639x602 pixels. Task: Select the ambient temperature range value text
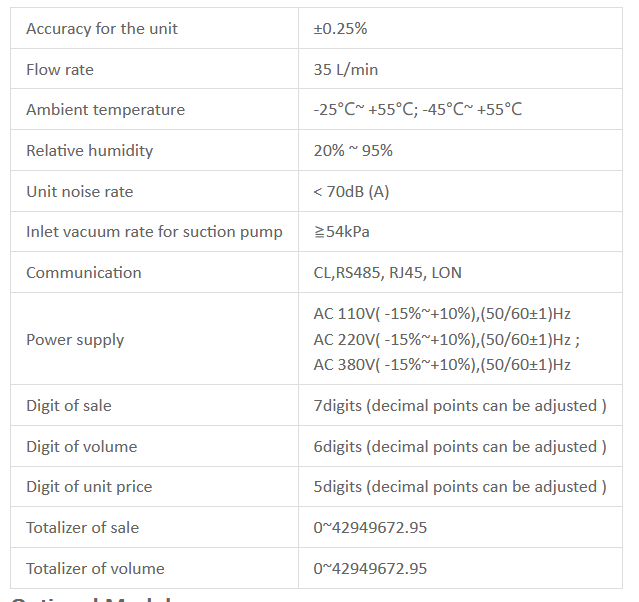[x=417, y=110]
